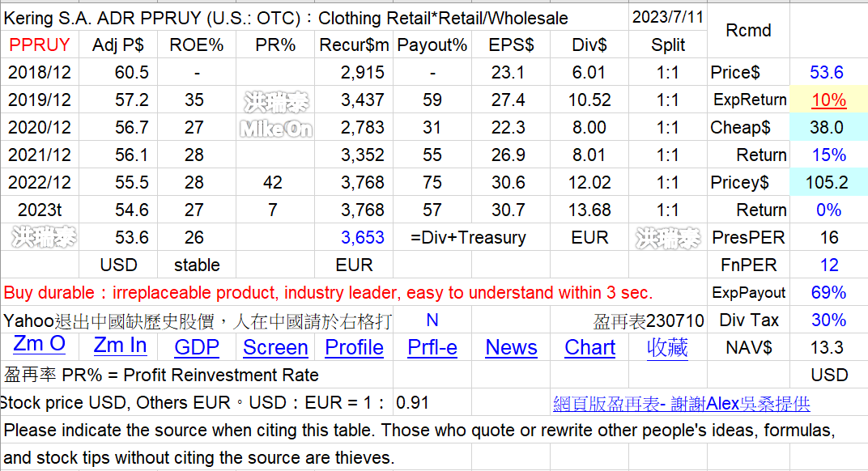Select the =Div+Treasury cell
The height and width of the screenshot is (471, 868).
(x=468, y=237)
